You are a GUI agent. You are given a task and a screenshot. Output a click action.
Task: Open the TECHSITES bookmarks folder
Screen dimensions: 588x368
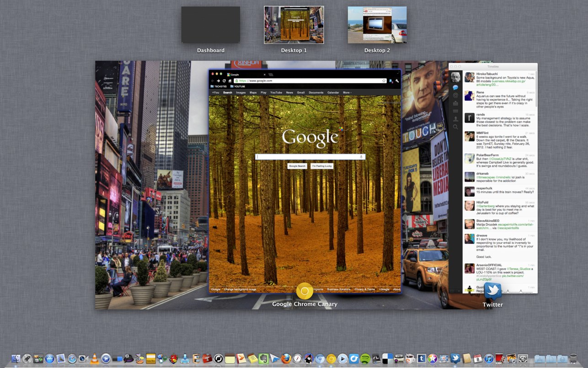[x=219, y=87]
